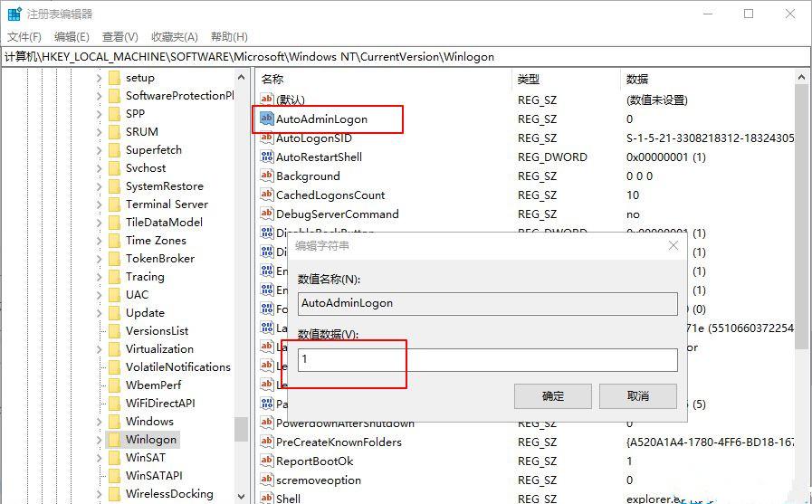The height and width of the screenshot is (504, 812).
Task: Click the PreCreateKnownFolders value icon
Action: click(x=266, y=442)
